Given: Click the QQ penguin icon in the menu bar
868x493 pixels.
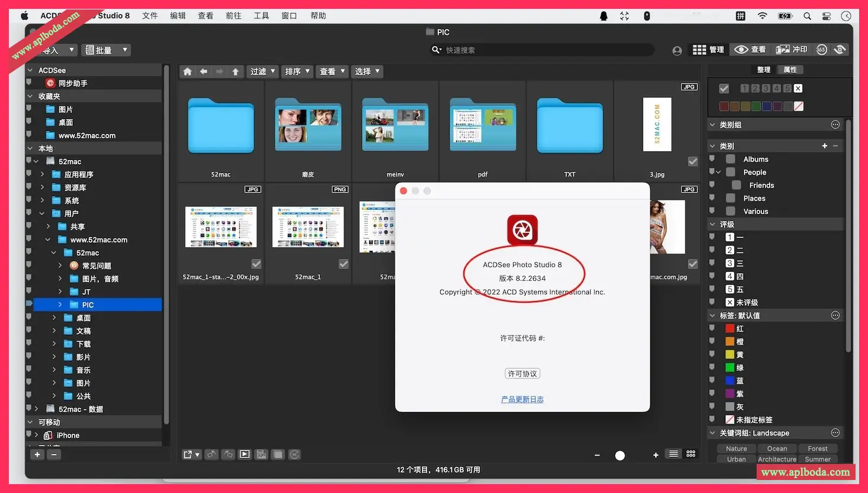Looking at the screenshot, I should [x=603, y=16].
